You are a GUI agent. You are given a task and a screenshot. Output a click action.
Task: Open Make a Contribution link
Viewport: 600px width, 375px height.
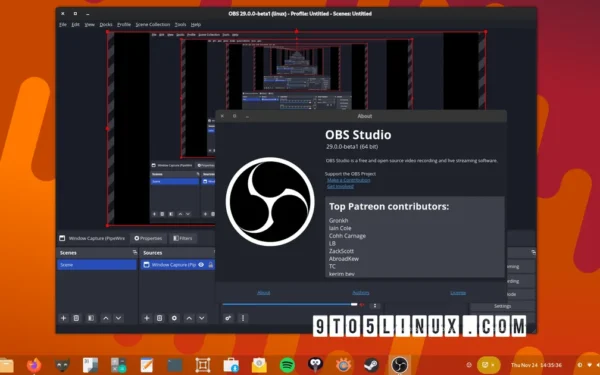click(349, 180)
